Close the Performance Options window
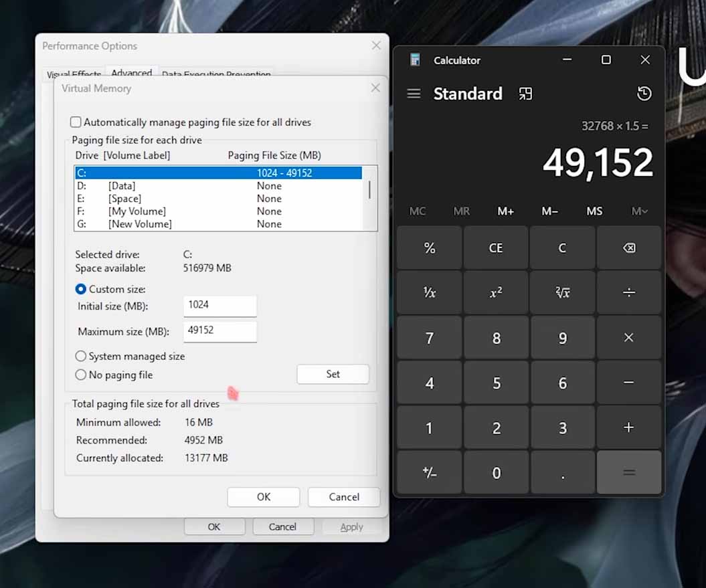Screen dimensions: 706x588 376,45
